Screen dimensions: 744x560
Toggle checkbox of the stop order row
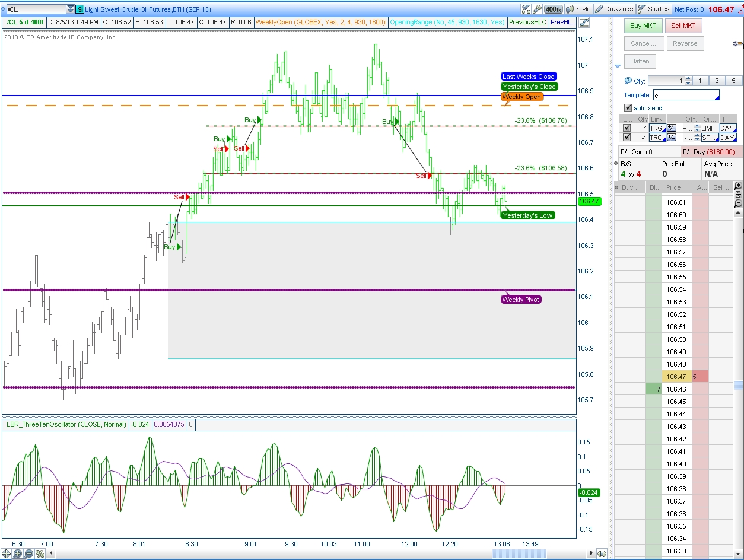tap(627, 138)
